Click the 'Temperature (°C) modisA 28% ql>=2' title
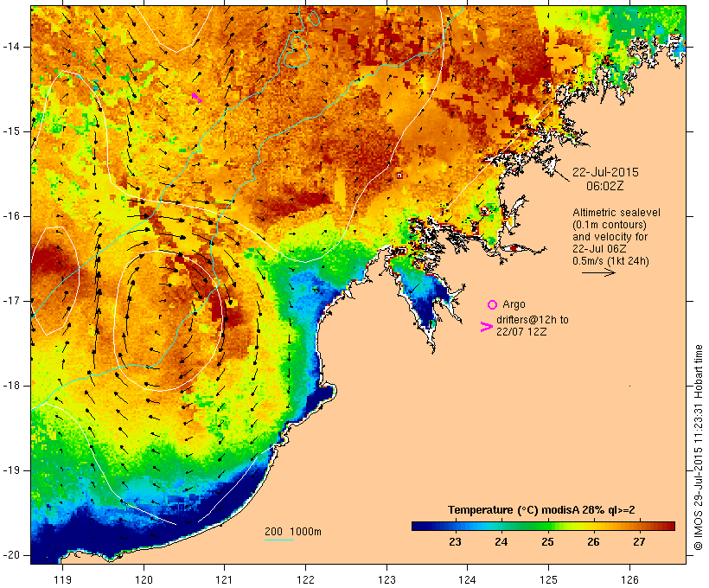709x588 pixels. click(x=541, y=510)
